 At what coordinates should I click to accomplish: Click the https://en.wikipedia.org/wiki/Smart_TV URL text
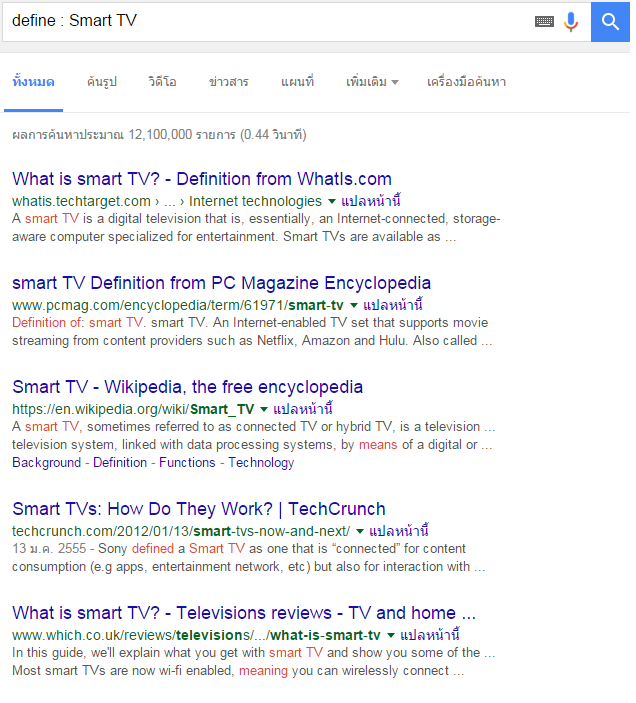tap(133, 409)
